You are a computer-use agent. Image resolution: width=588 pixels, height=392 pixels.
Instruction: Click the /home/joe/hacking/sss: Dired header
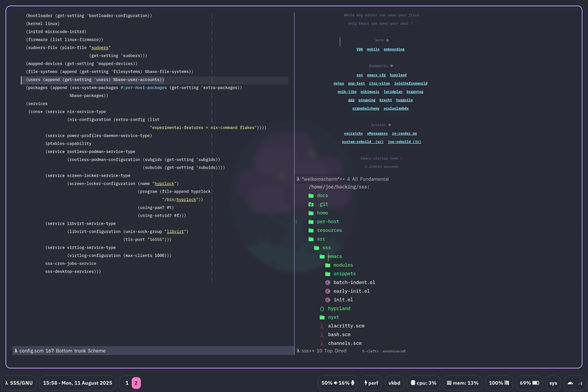339,187
